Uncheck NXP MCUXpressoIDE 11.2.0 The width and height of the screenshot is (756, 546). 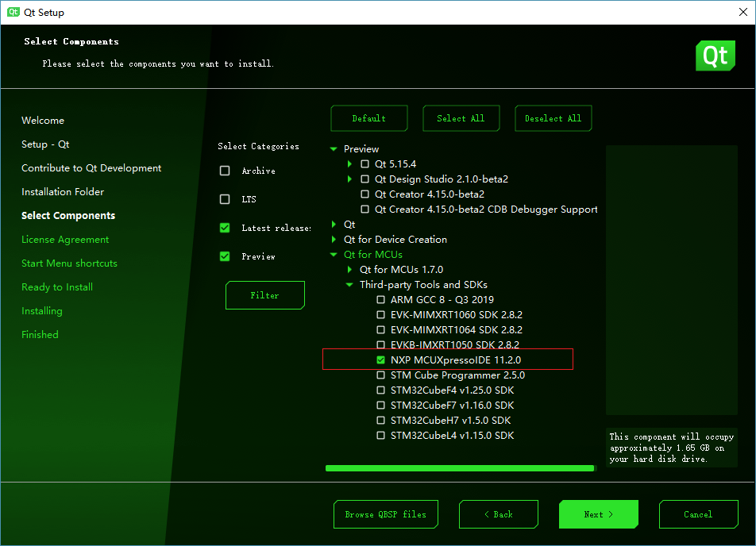pos(381,360)
